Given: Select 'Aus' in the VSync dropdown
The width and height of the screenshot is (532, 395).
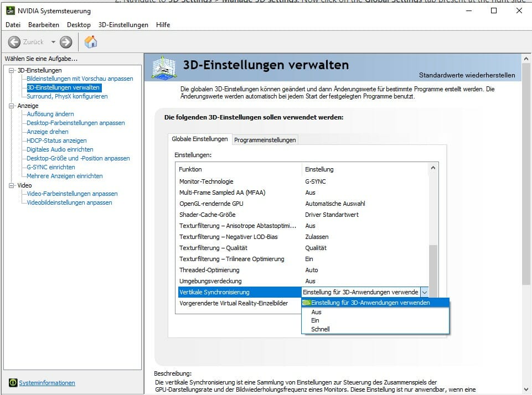Looking at the screenshot, I should 316,312.
